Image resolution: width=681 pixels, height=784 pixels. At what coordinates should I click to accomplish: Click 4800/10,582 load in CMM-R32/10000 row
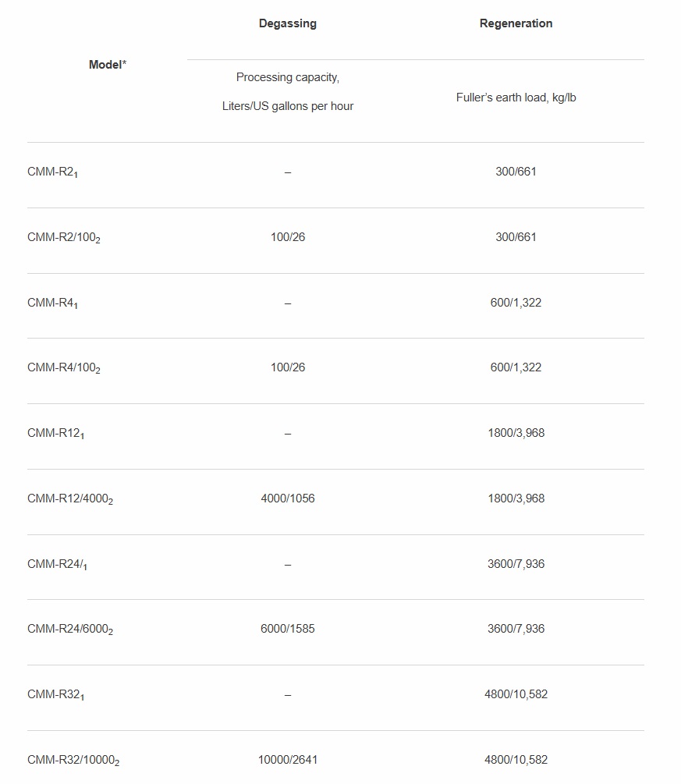tap(516, 760)
